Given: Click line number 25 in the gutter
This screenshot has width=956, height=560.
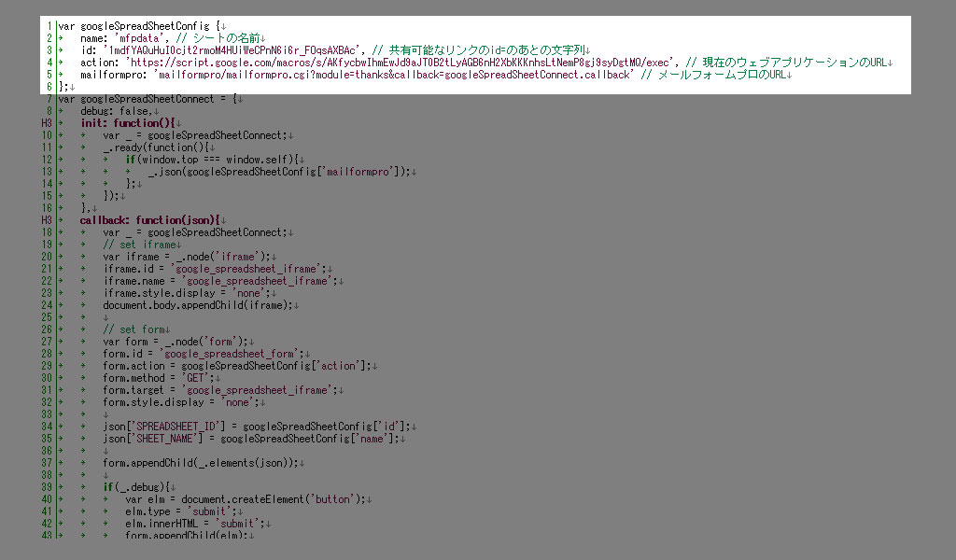Looking at the screenshot, I should (47, 317).
